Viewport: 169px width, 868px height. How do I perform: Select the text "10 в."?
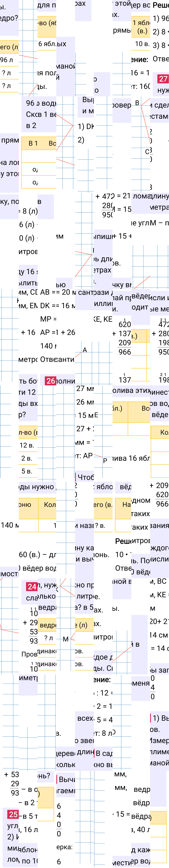142,44
